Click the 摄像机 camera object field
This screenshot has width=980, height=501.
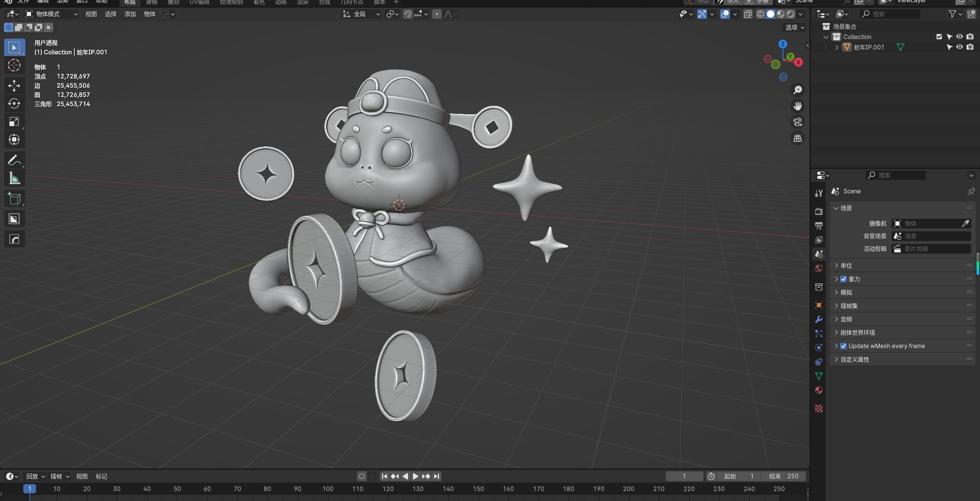(931, 223)
